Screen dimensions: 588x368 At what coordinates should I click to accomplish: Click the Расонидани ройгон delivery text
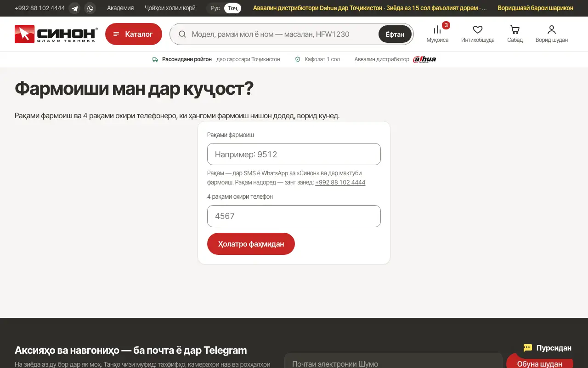point(187,59)
